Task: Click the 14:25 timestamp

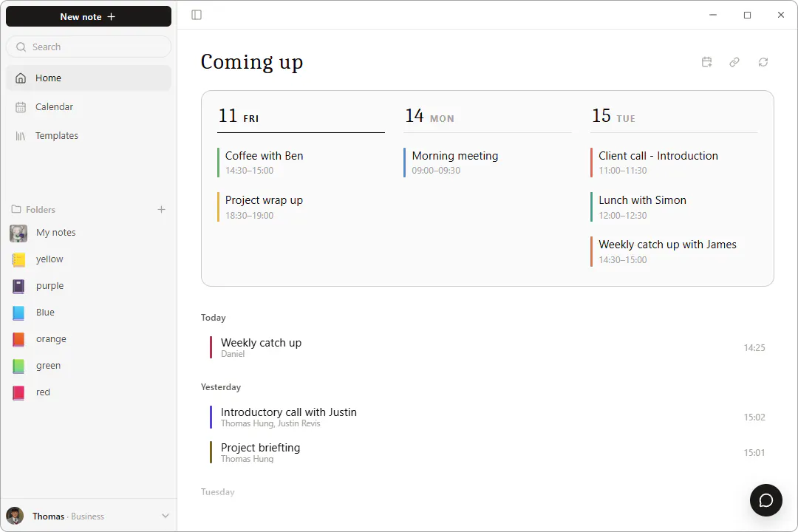Action: [754, 348]
